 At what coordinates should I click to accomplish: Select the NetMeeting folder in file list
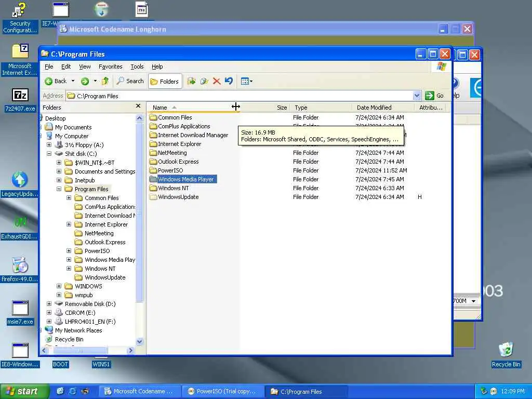click(168, 153)
